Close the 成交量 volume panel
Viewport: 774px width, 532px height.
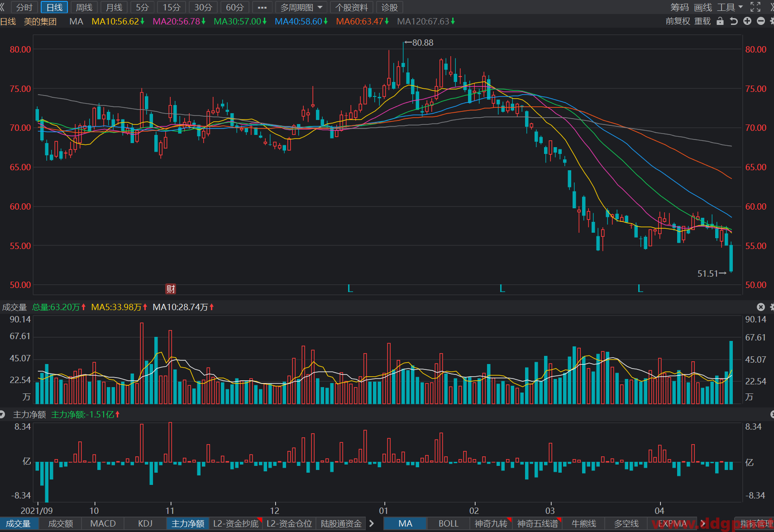click(761, 307)
